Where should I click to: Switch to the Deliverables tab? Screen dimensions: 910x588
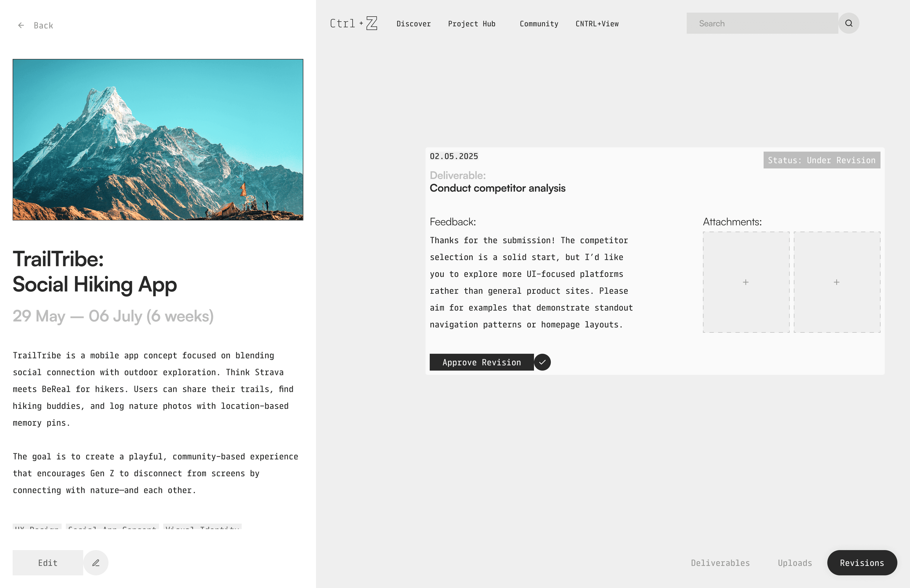pyautogui.click(x=720, y=563)
